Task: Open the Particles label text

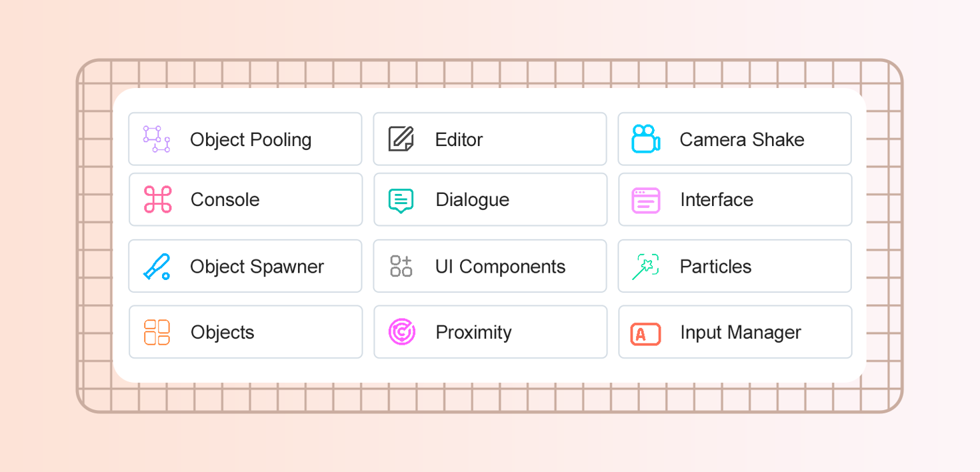Action: point(715,267)
